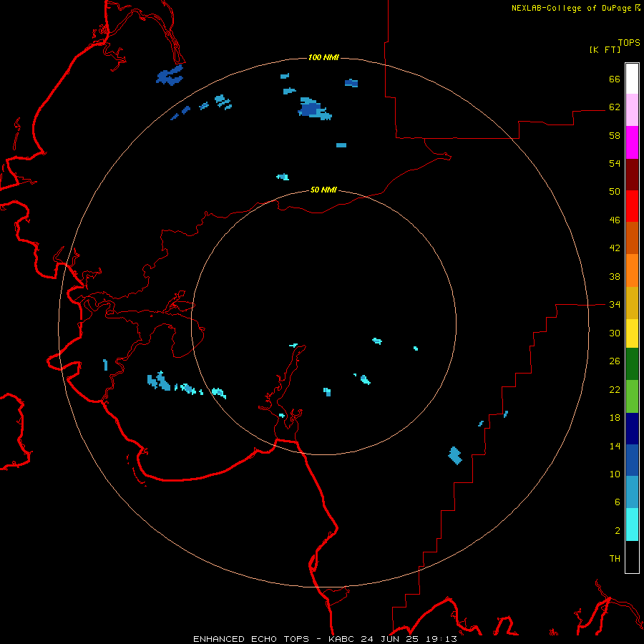The height and width of the screenshot is (644, 644).
Task: Click the "TH" threshold legend label
Action: tap(615, 559)
